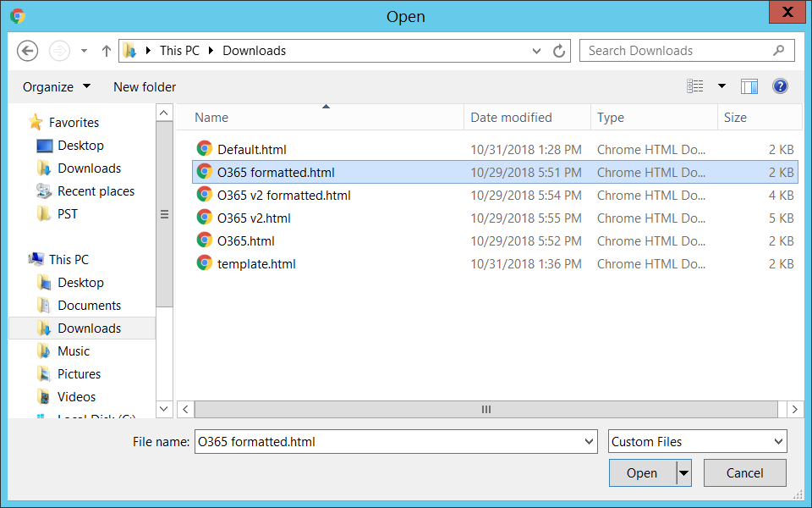The image size is (812, 508).
Task: Toggle the preview pane icon
Action: (749, 86)
